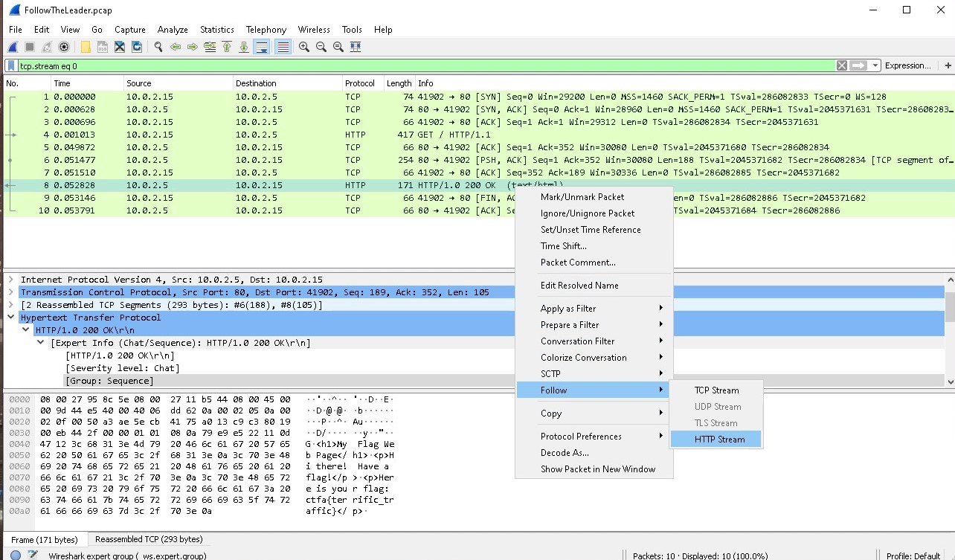Image resolution: width=955 pixels, height=560 pixels.
Task: Open the Conversation Filter submenu
Action: [594, 341]
